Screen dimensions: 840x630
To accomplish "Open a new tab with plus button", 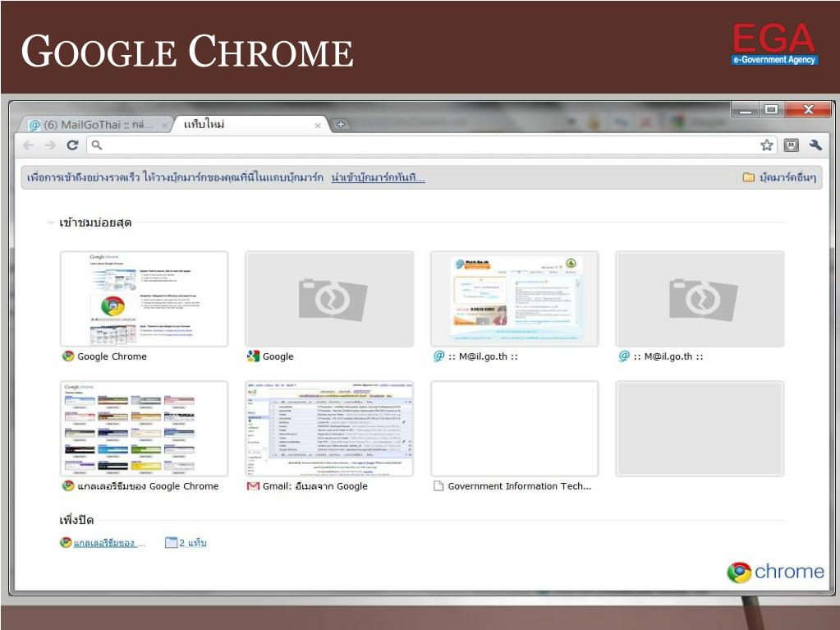I will click(x=340, y=125).
